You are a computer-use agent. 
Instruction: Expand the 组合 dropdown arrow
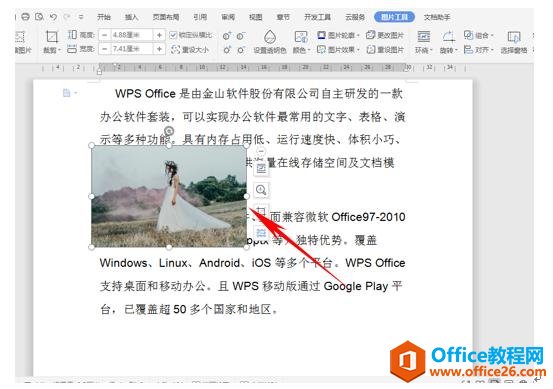point(492,35)
